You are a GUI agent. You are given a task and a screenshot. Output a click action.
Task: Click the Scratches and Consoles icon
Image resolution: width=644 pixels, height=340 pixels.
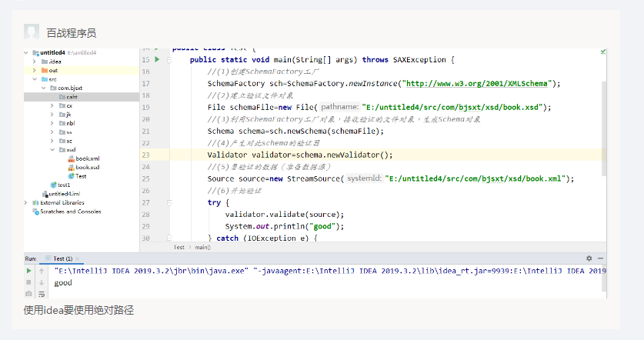[x=35, y=212]
